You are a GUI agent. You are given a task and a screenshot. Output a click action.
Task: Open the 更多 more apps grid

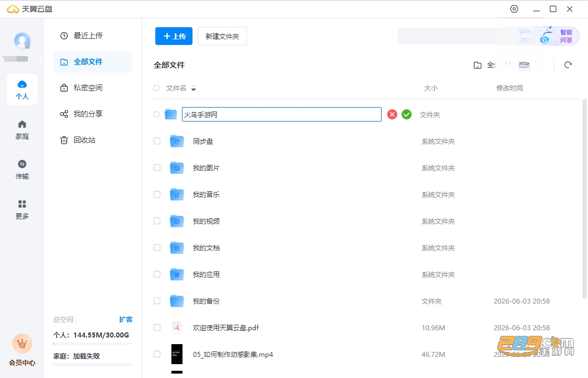click(x=22, y=209)
